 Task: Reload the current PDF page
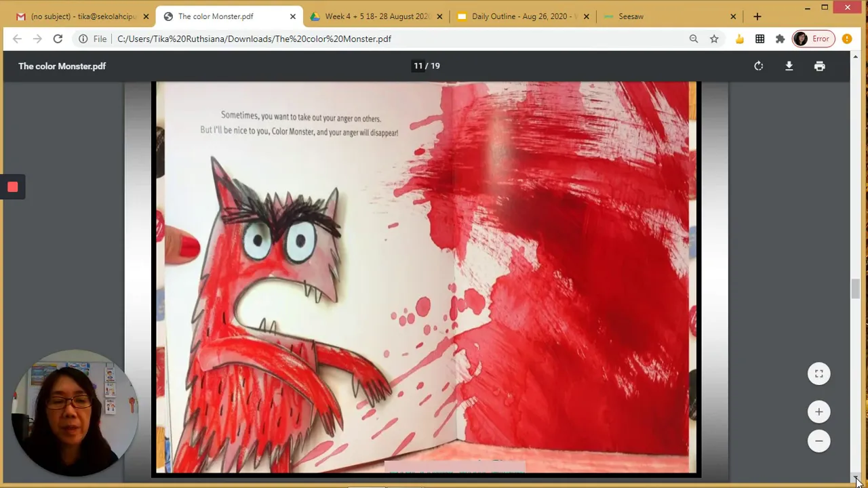click(58, 39)
